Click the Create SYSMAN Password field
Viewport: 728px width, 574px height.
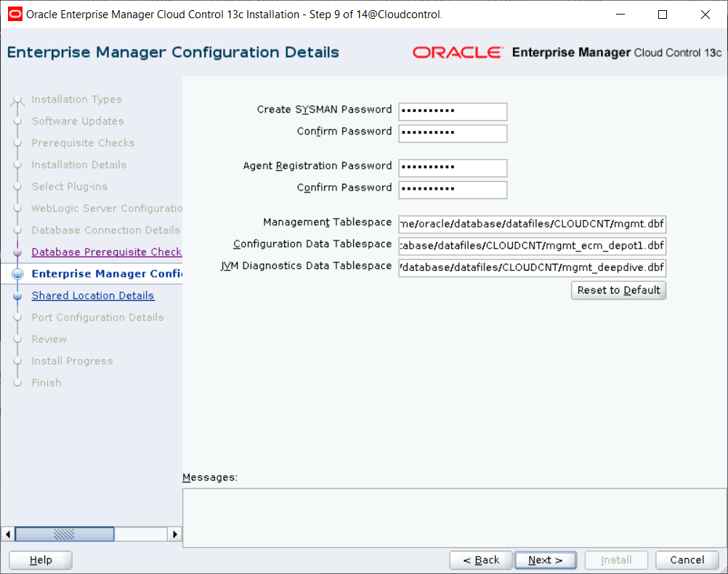(453, 111)
